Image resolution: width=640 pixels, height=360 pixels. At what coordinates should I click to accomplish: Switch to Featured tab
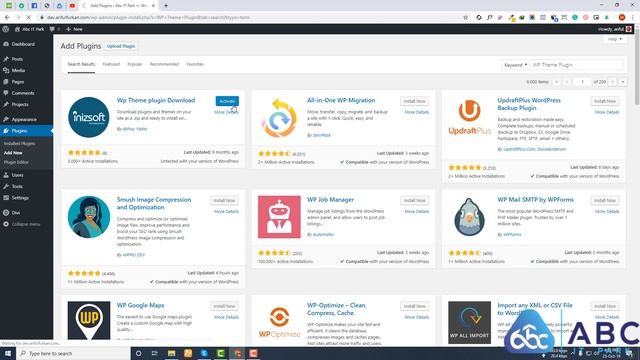coord(111,64)
